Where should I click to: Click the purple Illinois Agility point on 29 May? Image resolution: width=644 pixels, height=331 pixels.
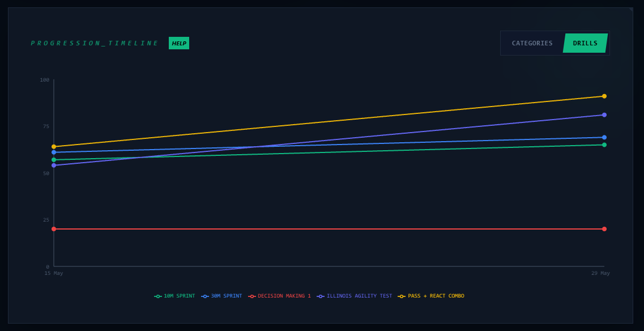click(604, 114)
